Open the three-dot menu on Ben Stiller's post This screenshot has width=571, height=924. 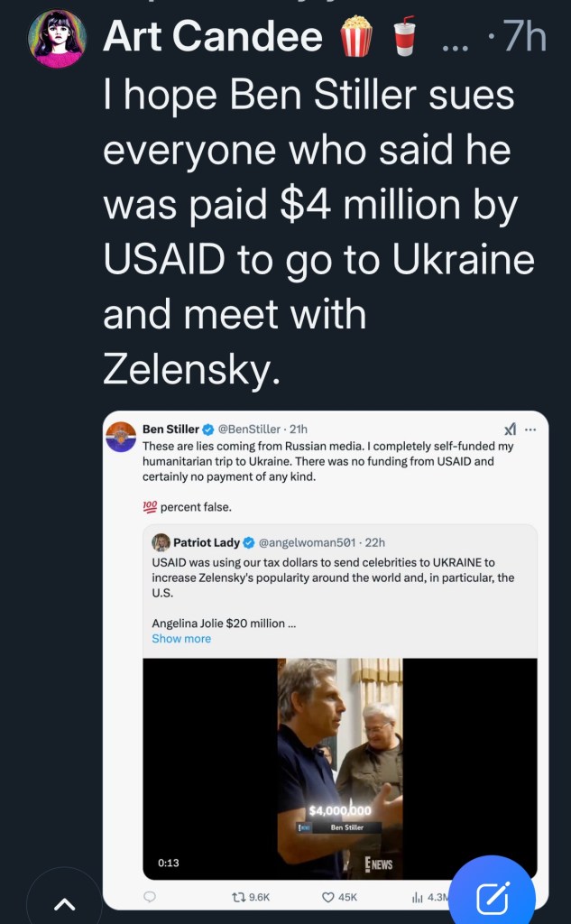(x=530, y=430)
